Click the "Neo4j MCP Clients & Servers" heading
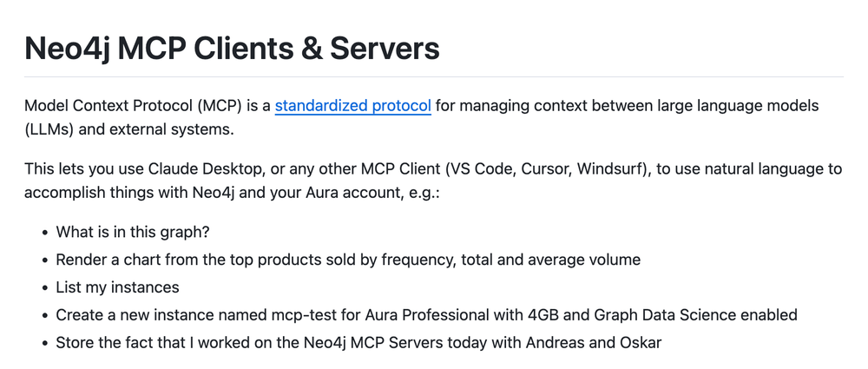This screenshot has height=369, width=868. (x=232, y=48)
